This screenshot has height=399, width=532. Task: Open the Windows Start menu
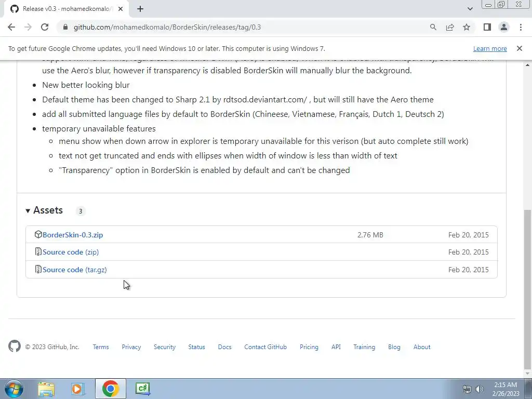[x=14, y=389]
